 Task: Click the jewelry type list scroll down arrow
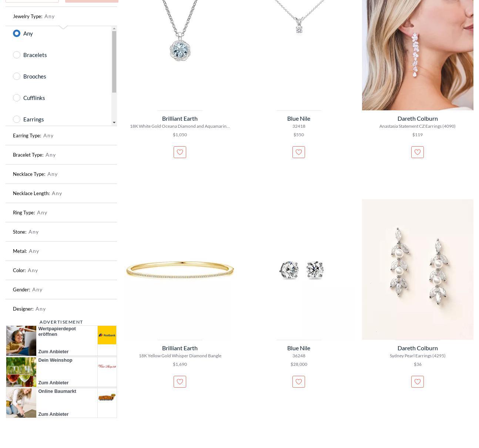coord(114,123)
